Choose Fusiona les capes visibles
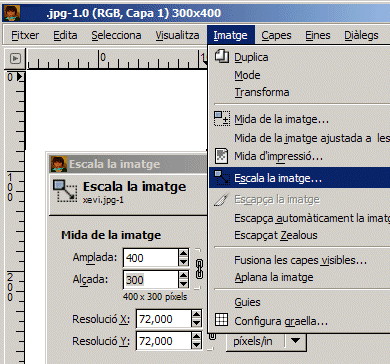This screenshot has height=364, width=390. pyautogui.click(x=299, y=260)
